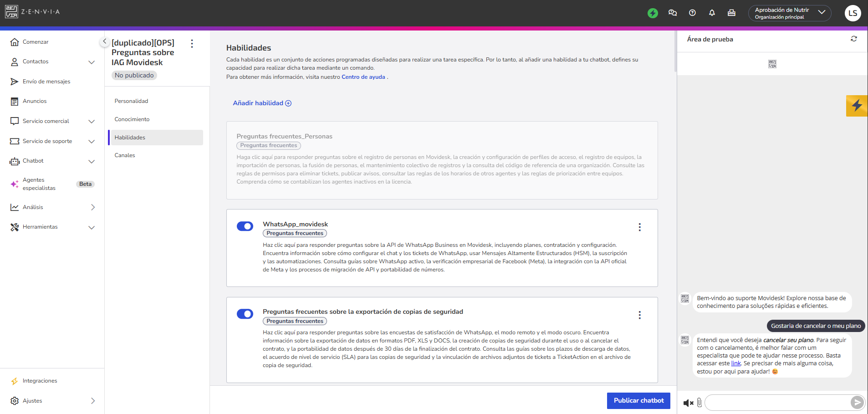
Task: Click the Servicio de soporte ticket icon
Action: point(15,141)
